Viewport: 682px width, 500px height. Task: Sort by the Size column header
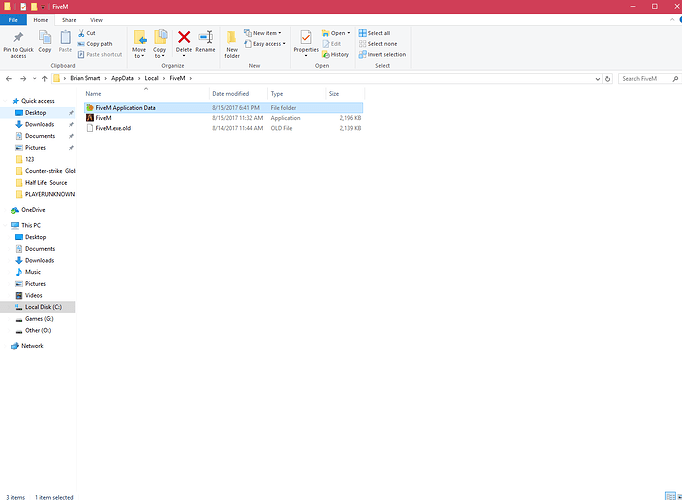pyautogui.click(x=345, y=93)
